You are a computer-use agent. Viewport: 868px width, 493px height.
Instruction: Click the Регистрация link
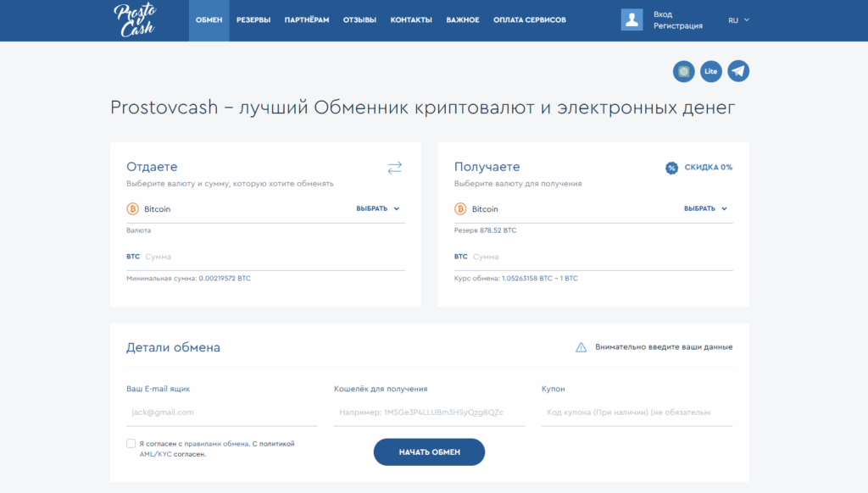[677, 26]
